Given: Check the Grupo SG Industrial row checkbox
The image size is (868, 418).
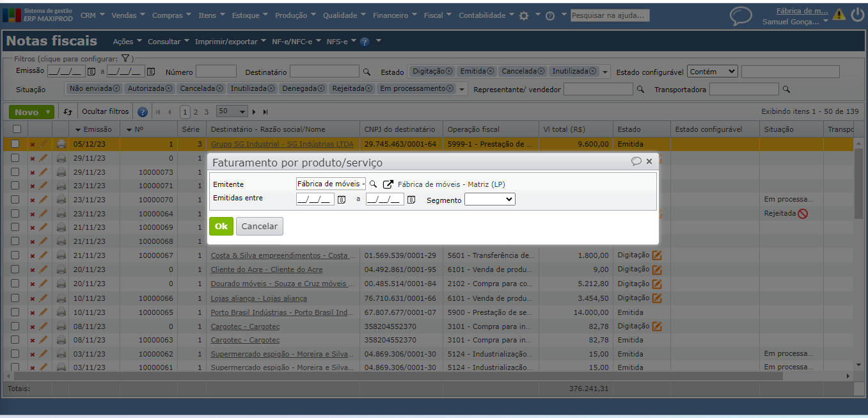Looking at the screenshot, I should click(x=15, y=144).
